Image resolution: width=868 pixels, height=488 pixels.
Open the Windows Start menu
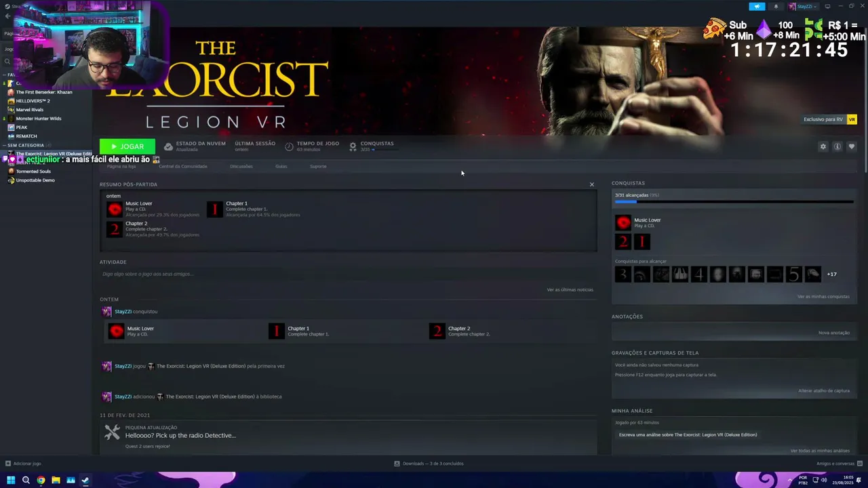11,480
